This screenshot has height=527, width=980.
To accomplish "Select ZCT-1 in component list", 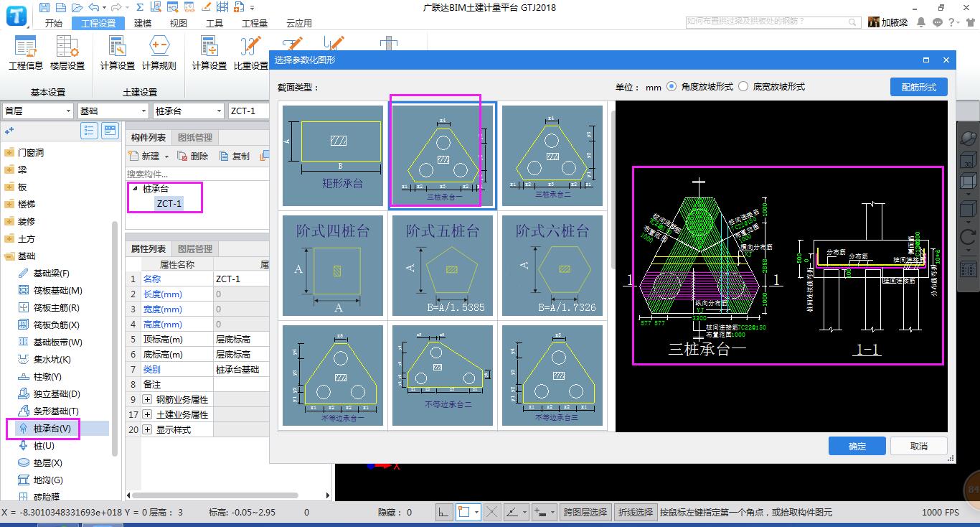I will 169,204.
